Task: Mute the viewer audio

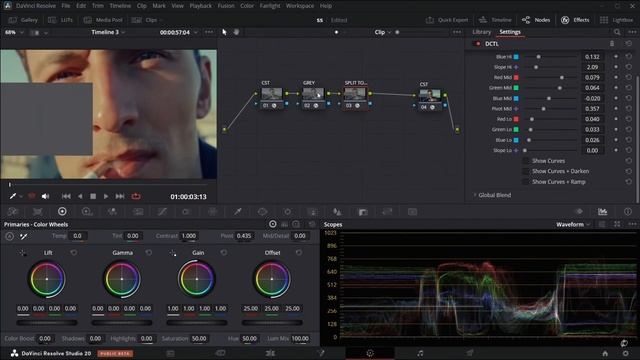Action: [45, 197]
